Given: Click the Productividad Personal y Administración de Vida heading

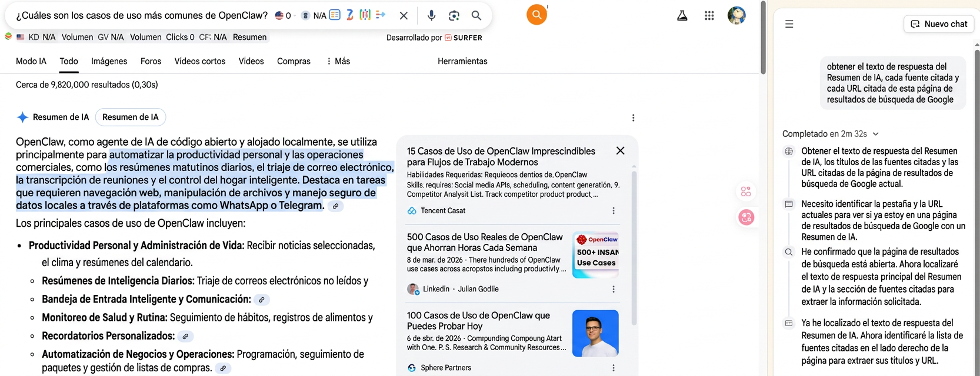Looking at the screenshot, I should (x=136, y=246).
